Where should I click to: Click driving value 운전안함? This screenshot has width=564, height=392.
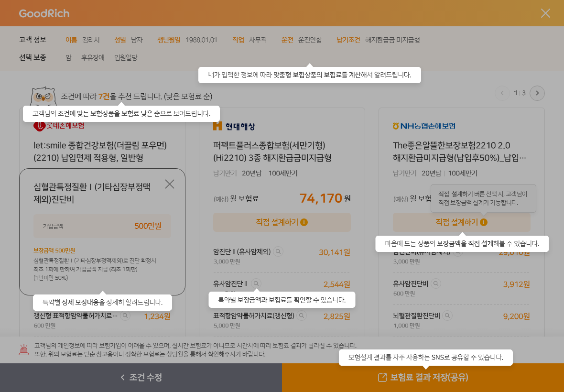point(310,40)
